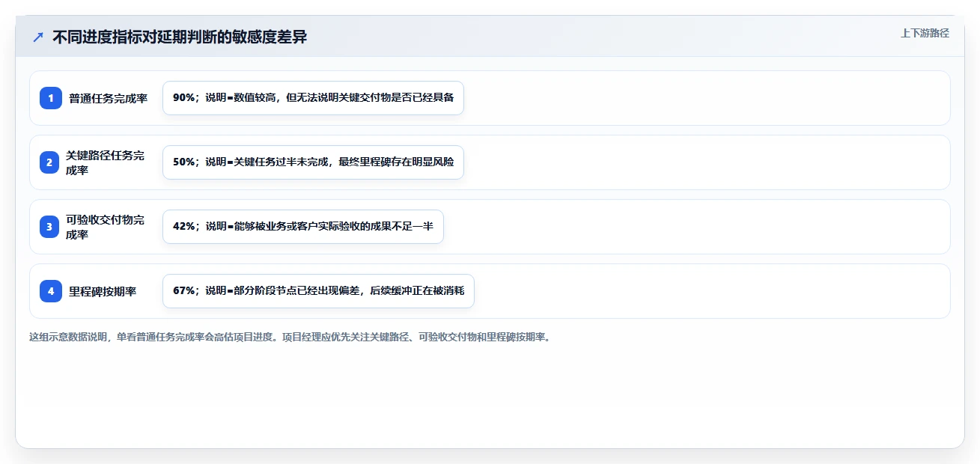Click the 上下游路径 label in header

925,33
